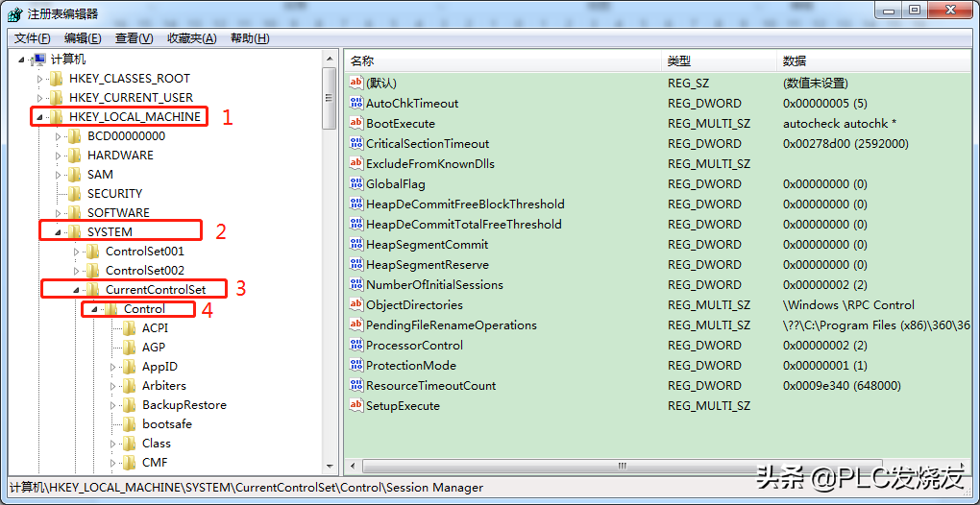Image resolution: width=980 pixels, height=505 pixels.
Task: Click the string icon beside BootExecute
Action: [356, 123]
